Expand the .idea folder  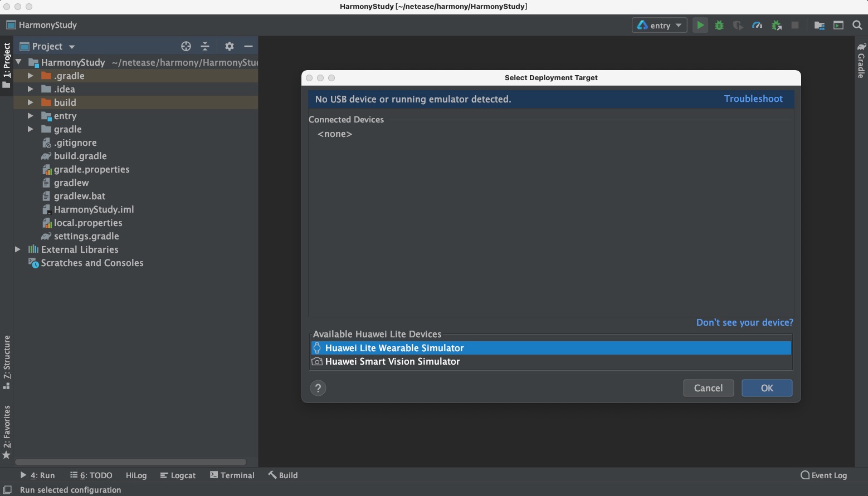31,89
